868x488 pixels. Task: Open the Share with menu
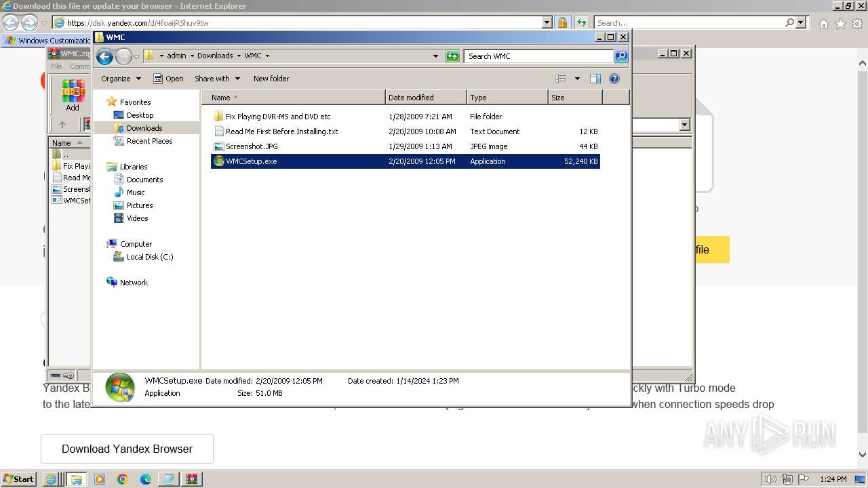218,79
